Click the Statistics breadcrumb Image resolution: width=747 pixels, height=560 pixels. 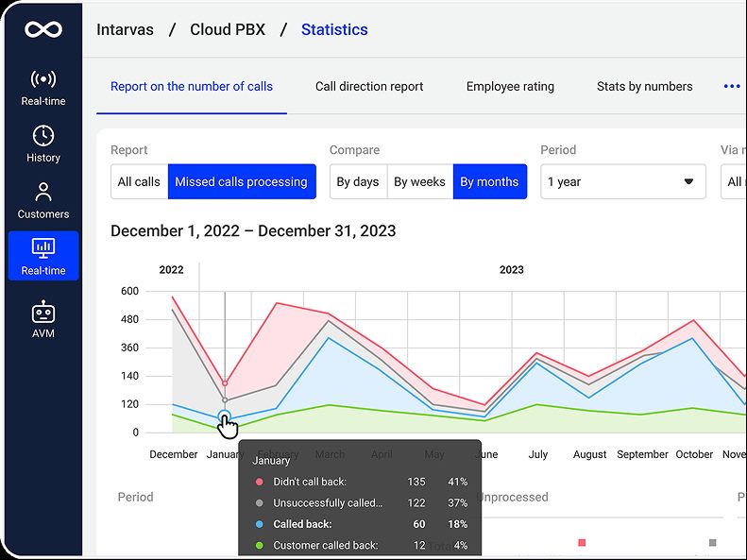(334, 29)
